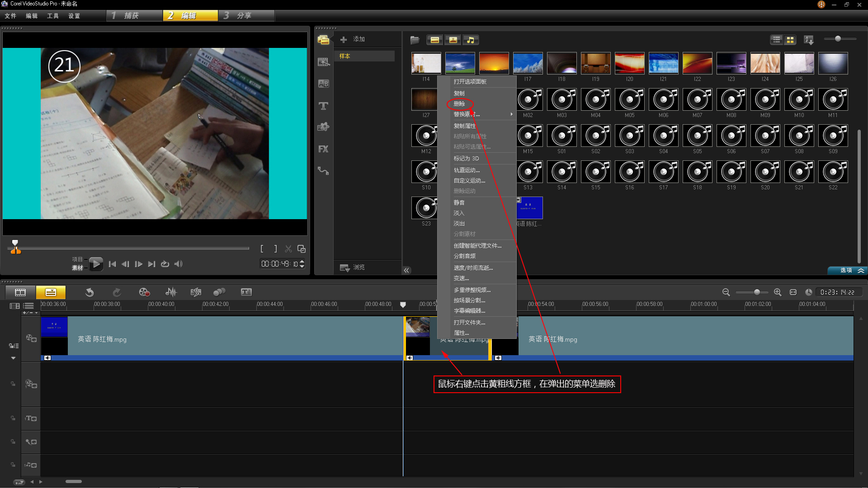Open the Transition (AB) library

pyautogui.click(x=323, y=84)
